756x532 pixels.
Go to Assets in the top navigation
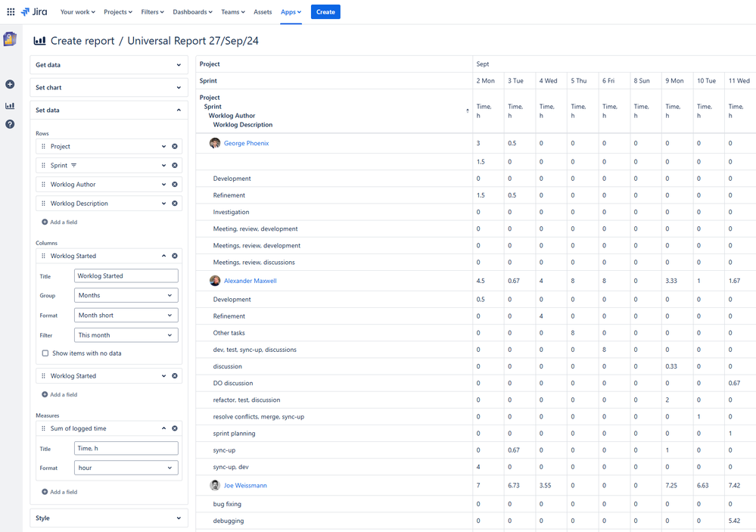(263, 12)
